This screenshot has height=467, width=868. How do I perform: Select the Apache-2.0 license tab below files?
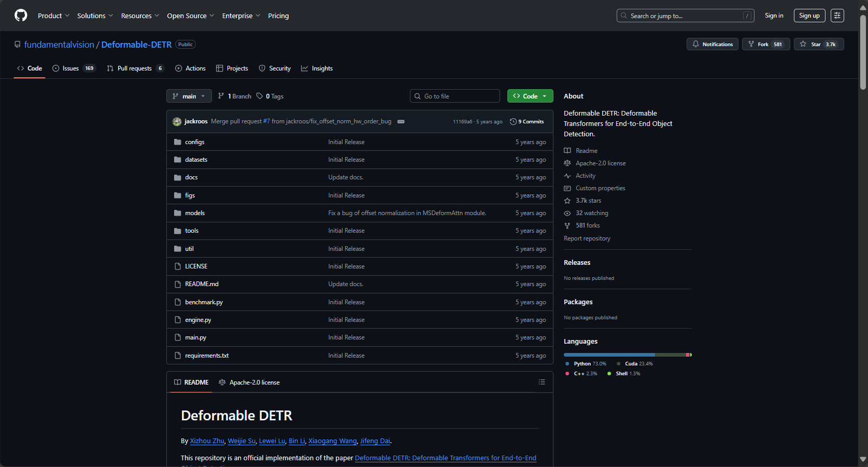[x=249, y=383]
